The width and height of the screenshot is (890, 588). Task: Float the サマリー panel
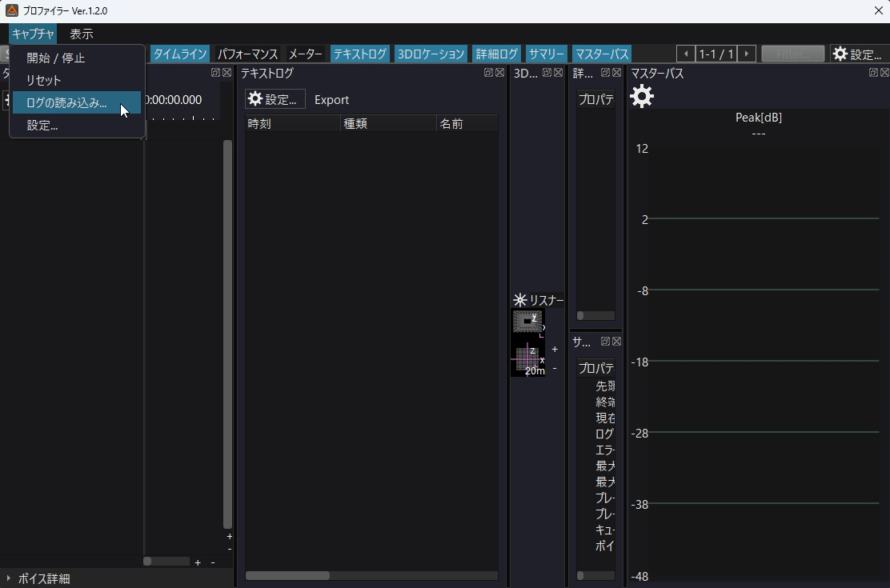coord(606,341)
